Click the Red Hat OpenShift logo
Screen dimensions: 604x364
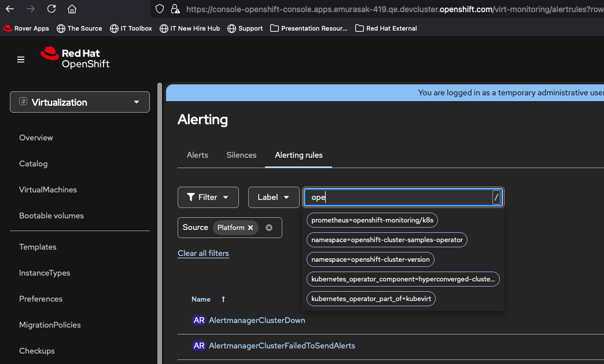pos(75,58)
